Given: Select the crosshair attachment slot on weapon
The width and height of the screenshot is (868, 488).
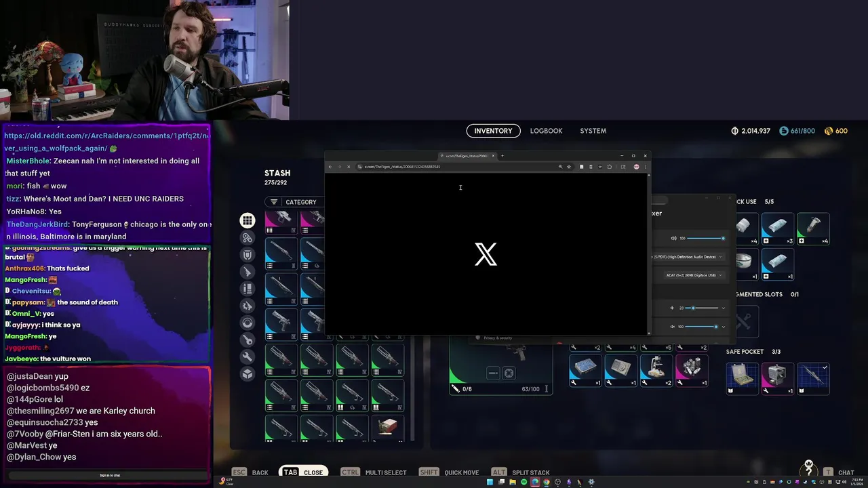Looking at the screenshot, I should tap(509, 373).
